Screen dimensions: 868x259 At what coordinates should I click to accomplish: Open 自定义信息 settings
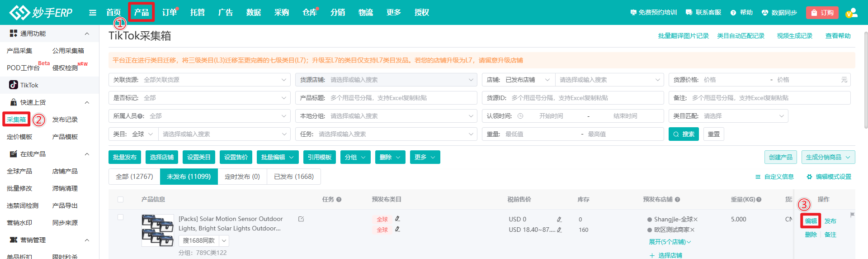(774, 177)
